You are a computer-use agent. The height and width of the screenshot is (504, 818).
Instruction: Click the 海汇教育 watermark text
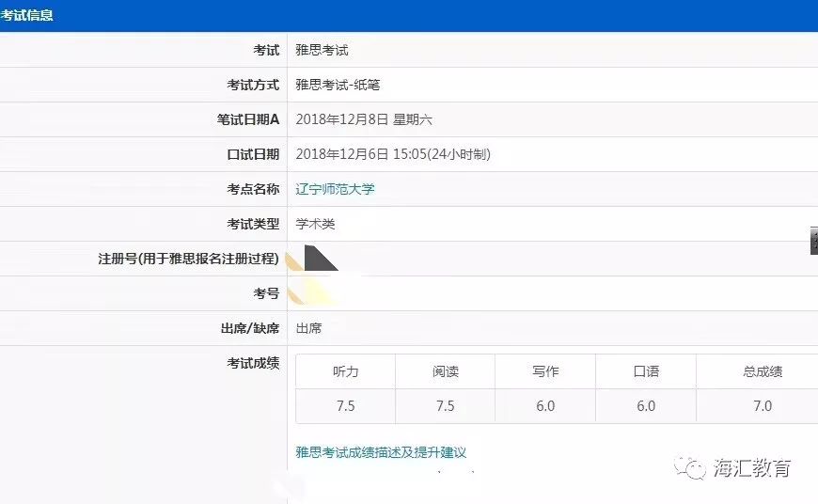[x=752, y=467]
